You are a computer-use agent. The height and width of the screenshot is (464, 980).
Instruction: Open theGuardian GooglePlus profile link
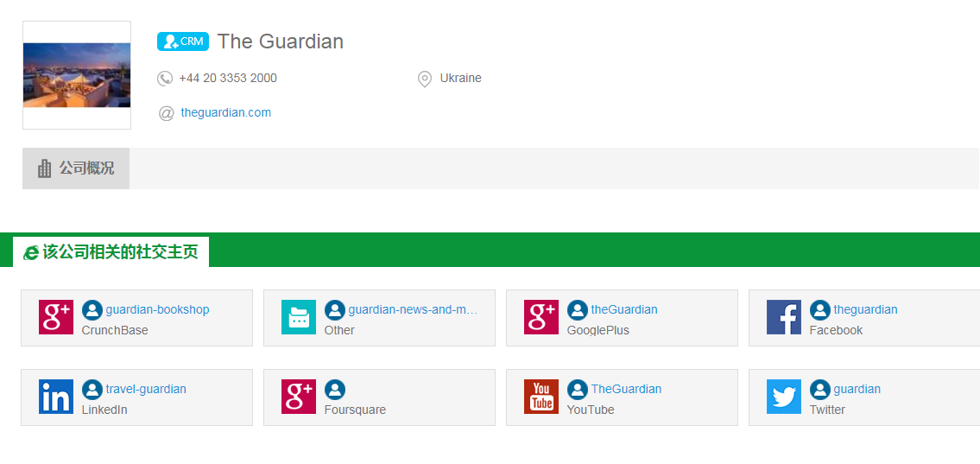tap(624, 309)
